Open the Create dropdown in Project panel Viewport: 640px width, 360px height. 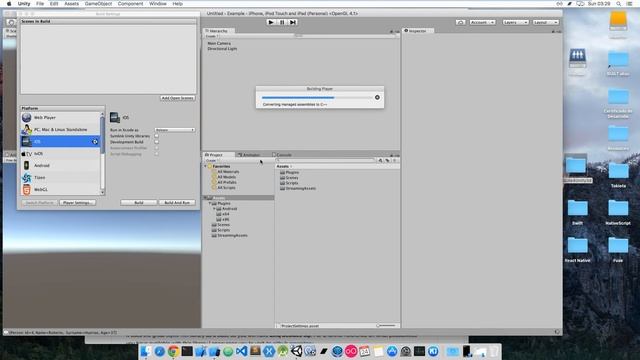click(x=212, y=160)
